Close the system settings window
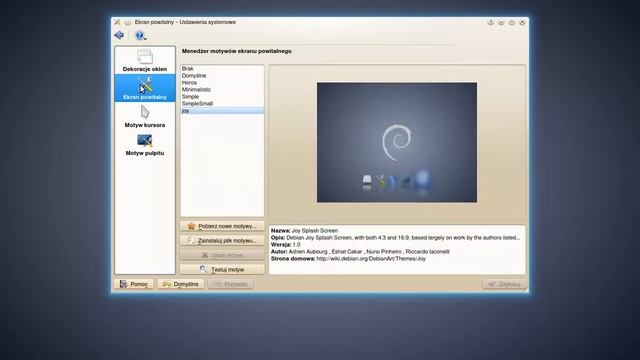Screen dimensions: 640x360 522,22
